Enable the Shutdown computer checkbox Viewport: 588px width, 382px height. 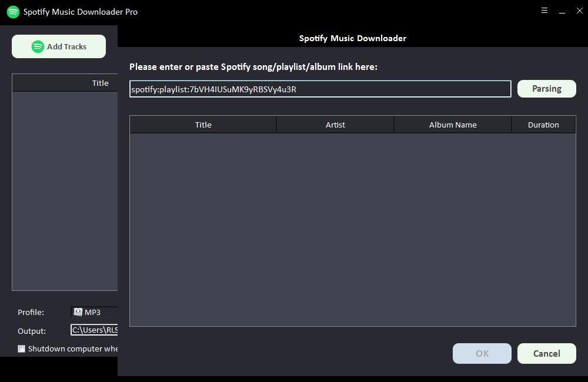point(22,349)
